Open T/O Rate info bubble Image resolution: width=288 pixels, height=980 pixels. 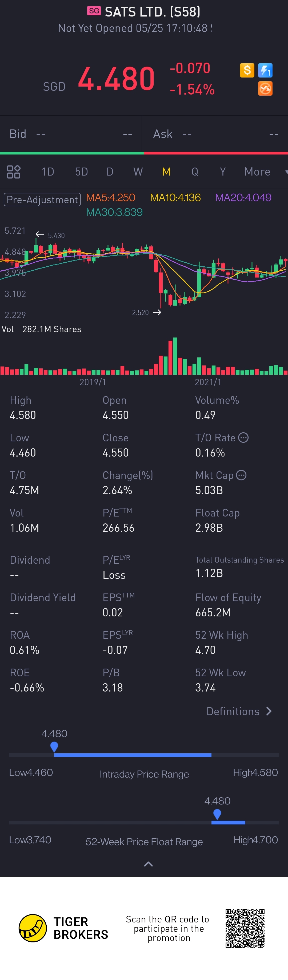243,437
